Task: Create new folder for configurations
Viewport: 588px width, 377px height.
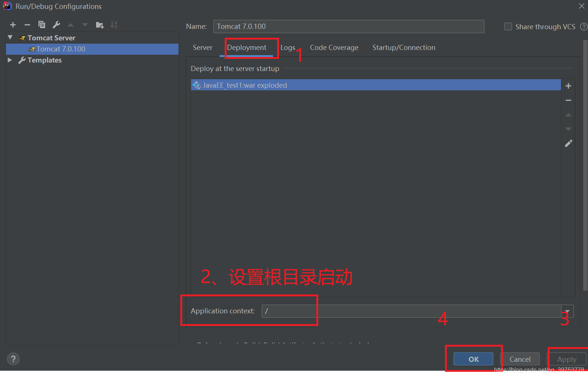Action: tap(100, 25)
